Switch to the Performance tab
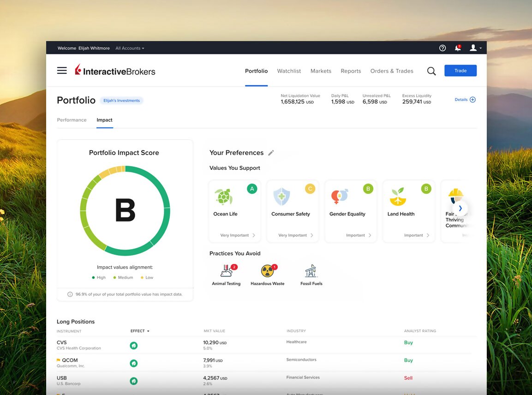The image size is (532, 395). [x=72, y=120]
